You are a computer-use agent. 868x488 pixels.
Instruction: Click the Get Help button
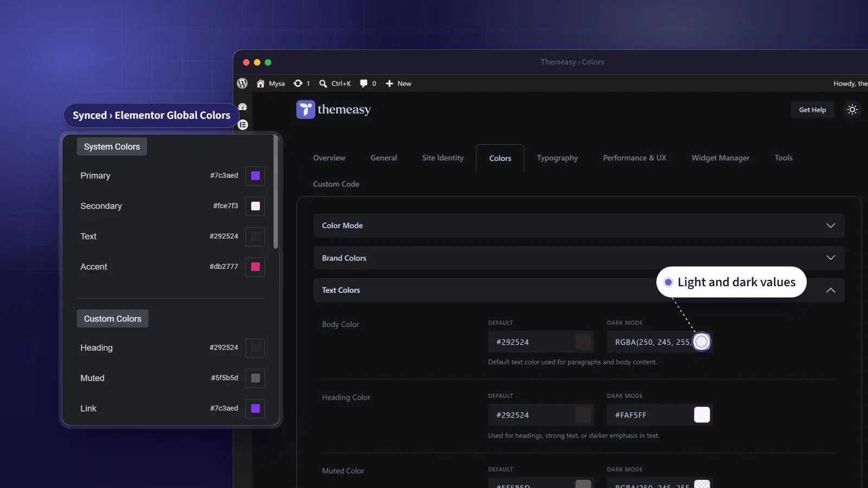click(812, 110)
